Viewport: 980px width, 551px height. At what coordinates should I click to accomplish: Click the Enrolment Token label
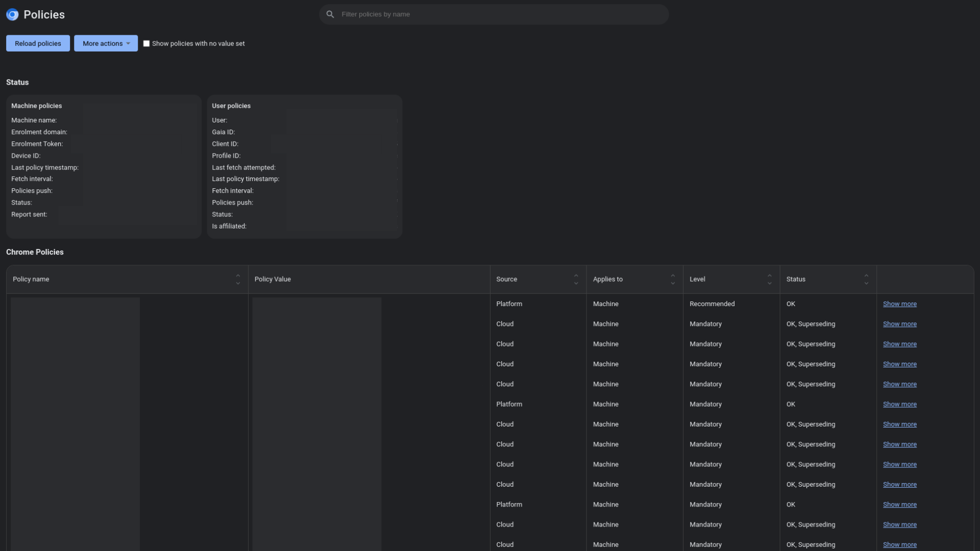(37, 144)
